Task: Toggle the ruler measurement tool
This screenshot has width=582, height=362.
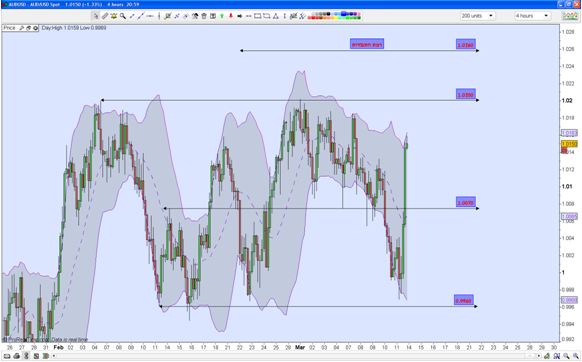Action: [105, 16]
